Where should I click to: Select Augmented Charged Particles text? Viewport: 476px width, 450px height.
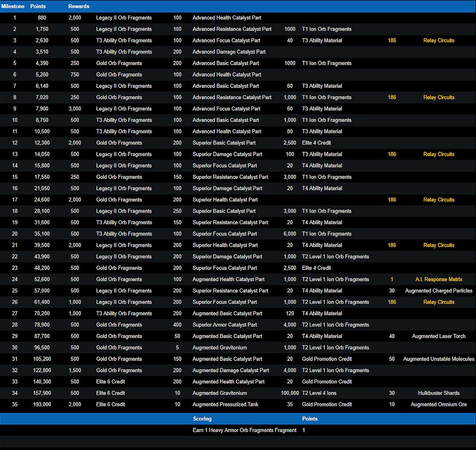tap(439, 291)
